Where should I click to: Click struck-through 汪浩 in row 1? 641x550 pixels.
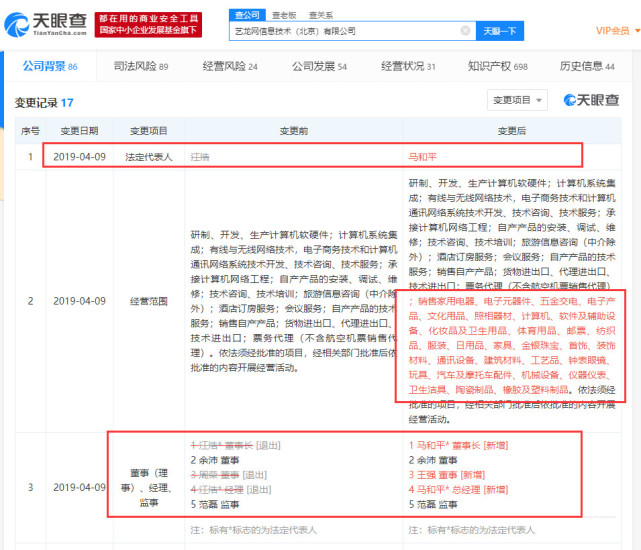tap(200, 157)
